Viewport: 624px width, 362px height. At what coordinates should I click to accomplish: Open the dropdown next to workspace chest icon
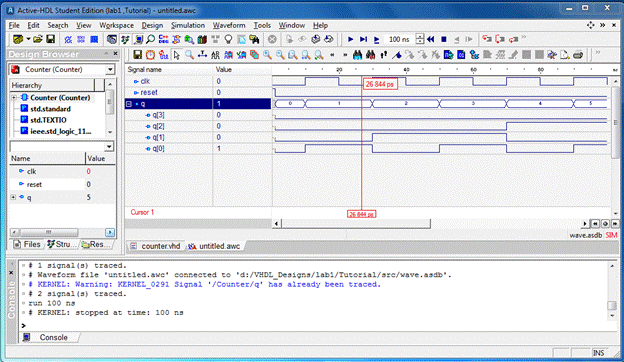point(28,39)
